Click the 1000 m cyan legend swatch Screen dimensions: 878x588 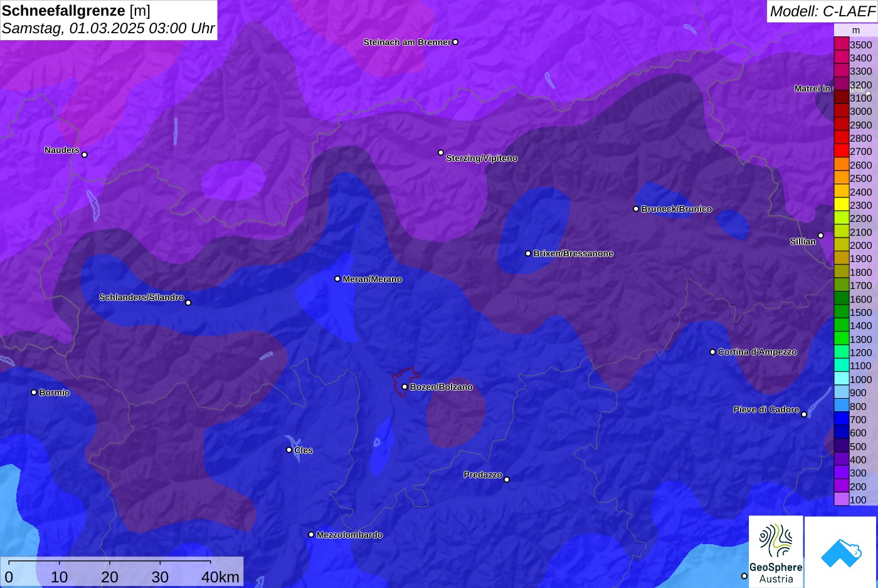842,379
